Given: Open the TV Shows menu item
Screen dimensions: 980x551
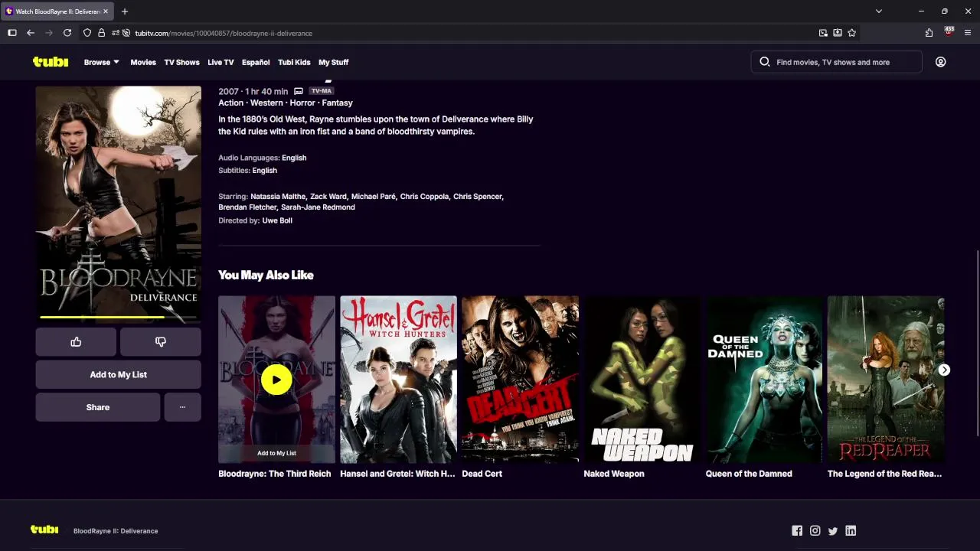Looking at the screenshot, I should (x=181, y=62).
